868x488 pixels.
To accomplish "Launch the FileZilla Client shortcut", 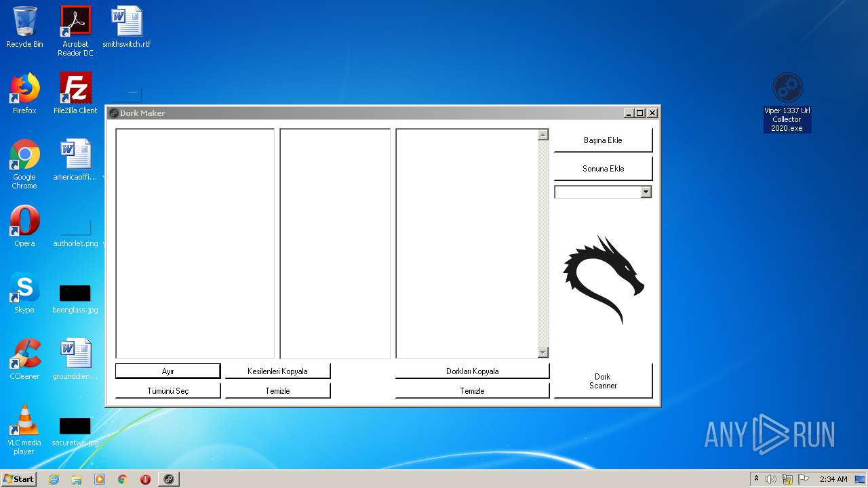I will click(75, 94).
